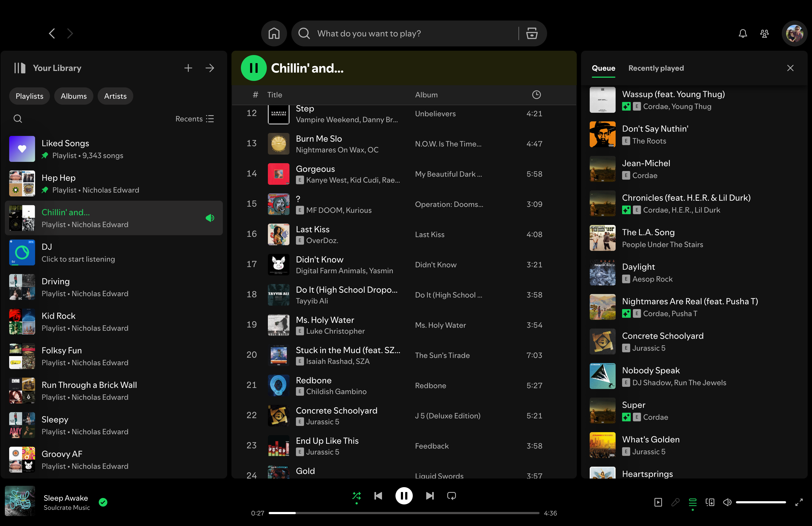
Task: Toggle fullscreen view icon
Action: coord(797,502)
